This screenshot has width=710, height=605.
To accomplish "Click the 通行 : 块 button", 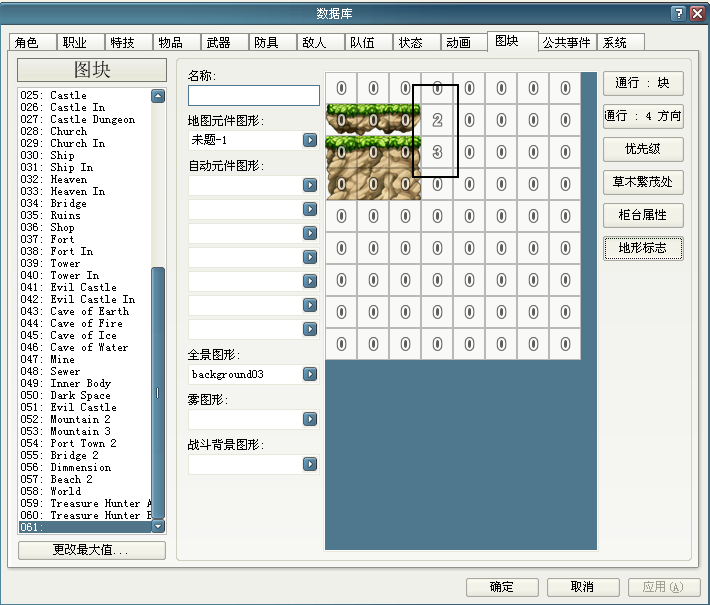I will [643, 83].
